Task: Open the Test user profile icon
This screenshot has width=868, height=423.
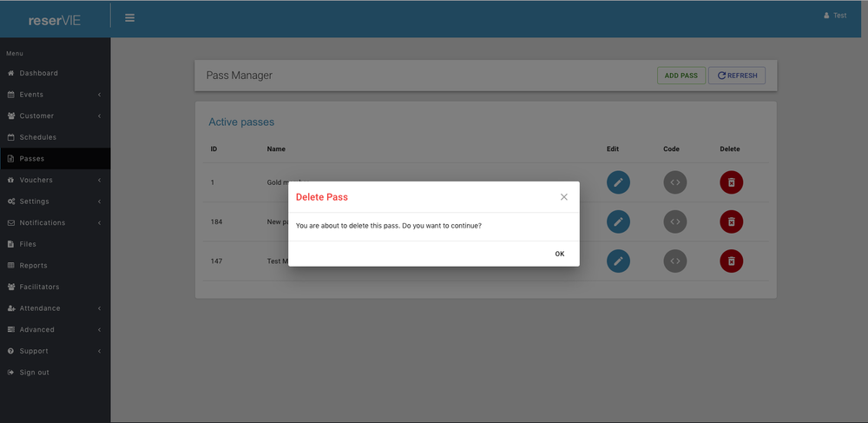Action: (x=827, y=16)
